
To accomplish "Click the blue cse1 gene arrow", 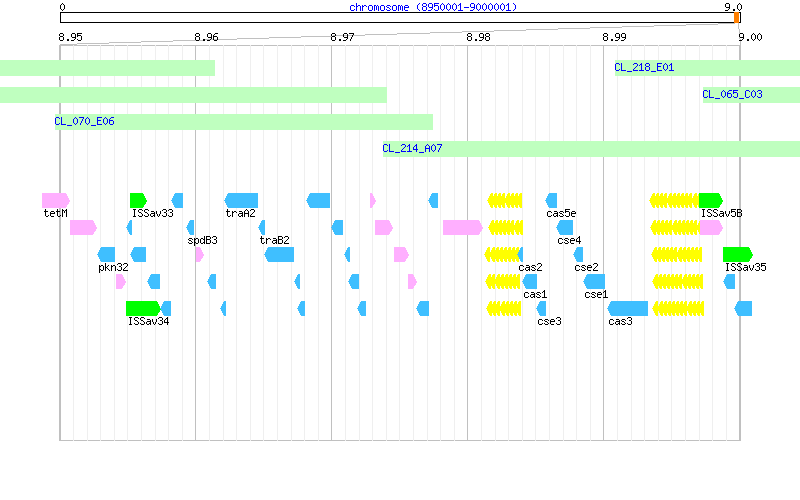I will tap(594, 282).
